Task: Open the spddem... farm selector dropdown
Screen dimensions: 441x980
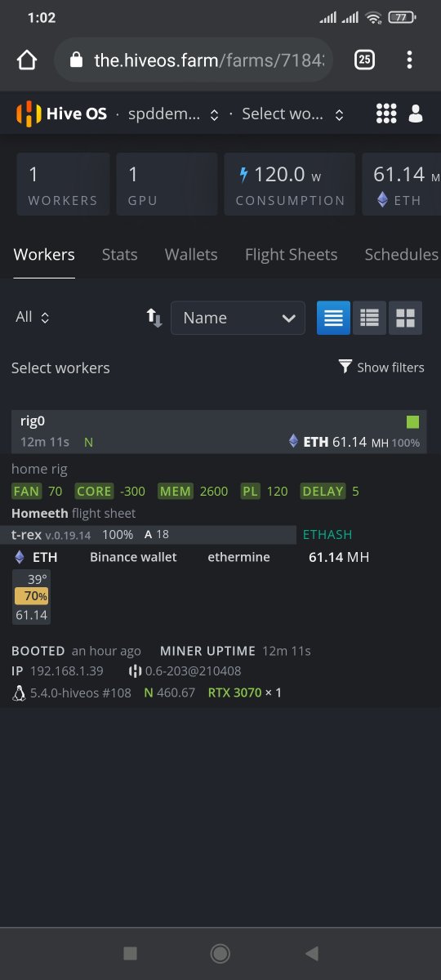Action: pos(173,114)
